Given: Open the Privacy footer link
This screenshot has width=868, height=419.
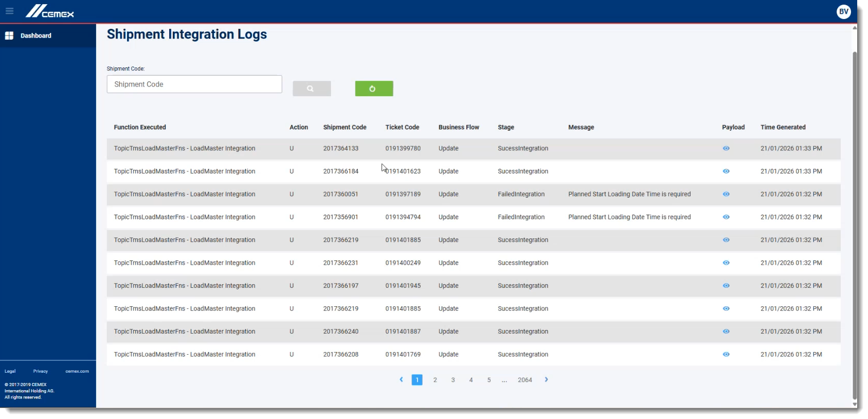Looking at the screenshot, I should coord(41,371).
